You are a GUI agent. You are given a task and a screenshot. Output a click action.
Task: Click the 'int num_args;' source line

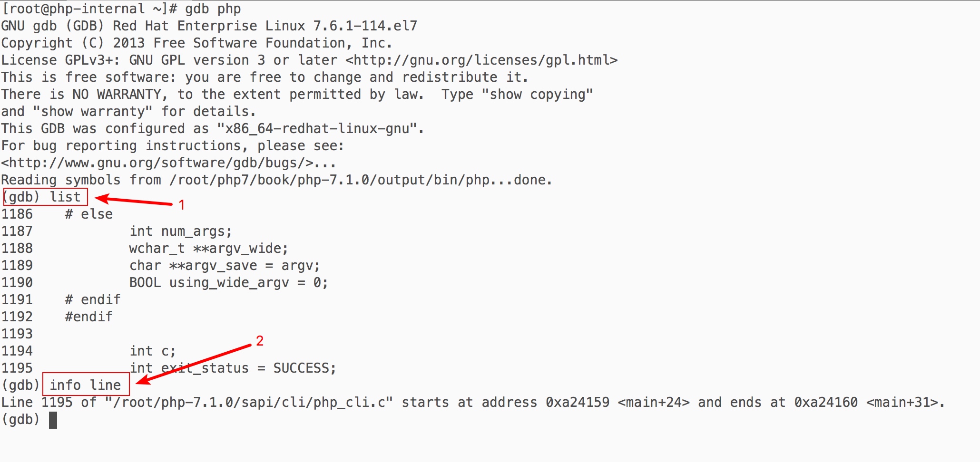tap(180, 231)
